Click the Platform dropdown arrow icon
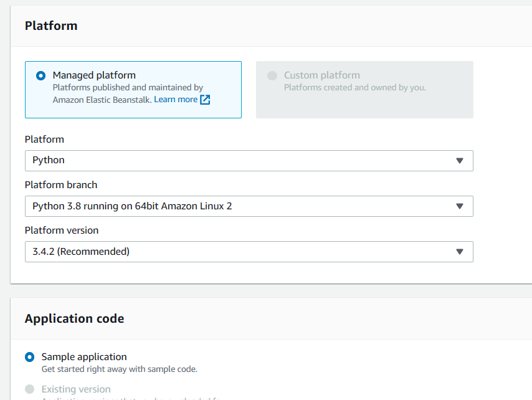The image size is (532, 400). point(460,161)
